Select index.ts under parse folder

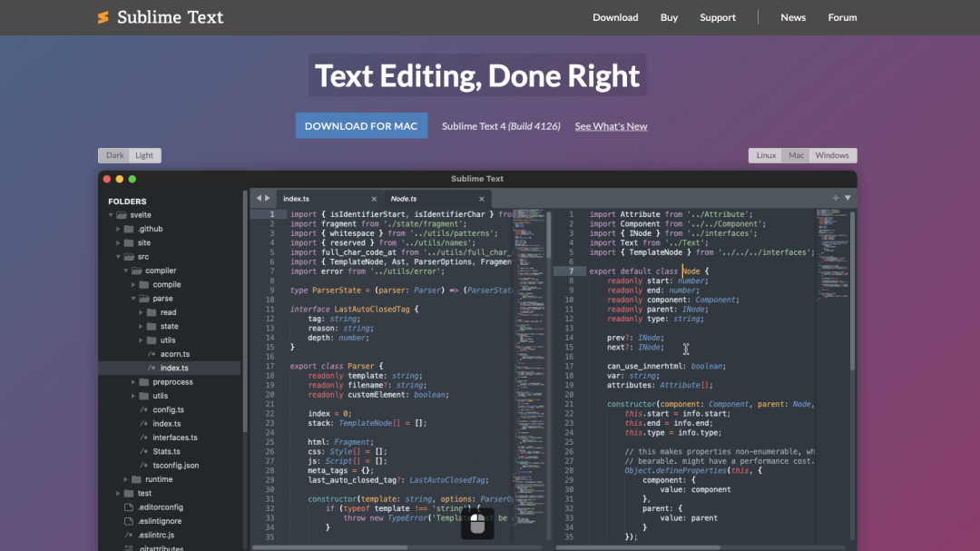tap(174, 369)
